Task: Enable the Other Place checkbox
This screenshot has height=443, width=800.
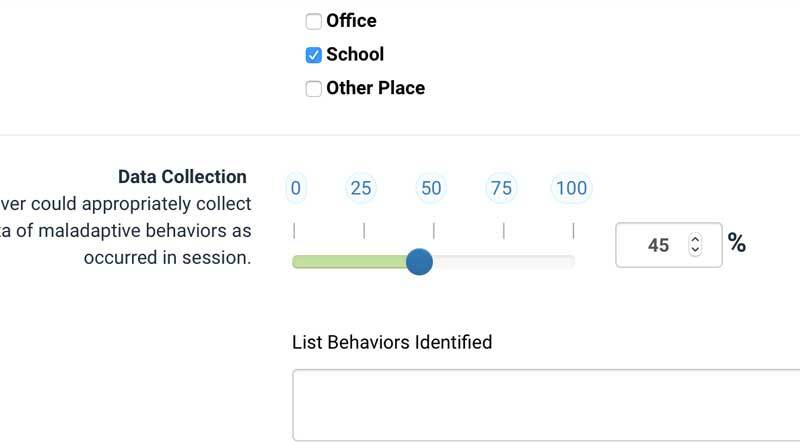Action: 313,89
